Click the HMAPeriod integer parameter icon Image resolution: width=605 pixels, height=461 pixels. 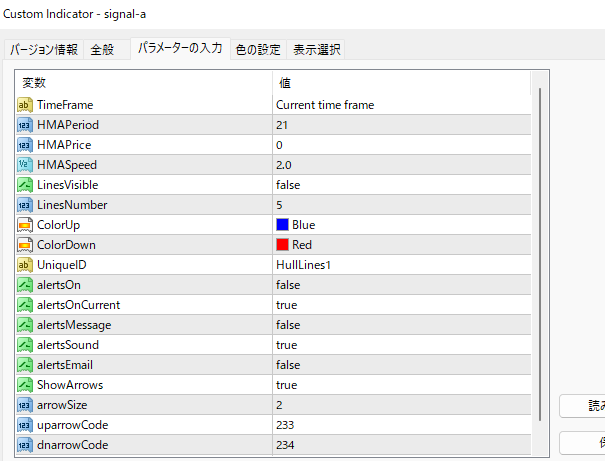click(x=26, y=125)
